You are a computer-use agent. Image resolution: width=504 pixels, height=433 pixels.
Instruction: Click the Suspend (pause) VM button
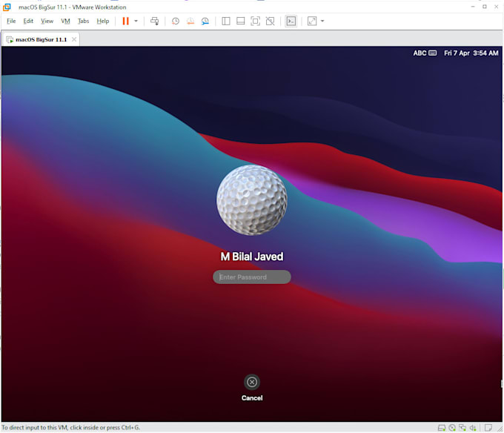(125, 22)
